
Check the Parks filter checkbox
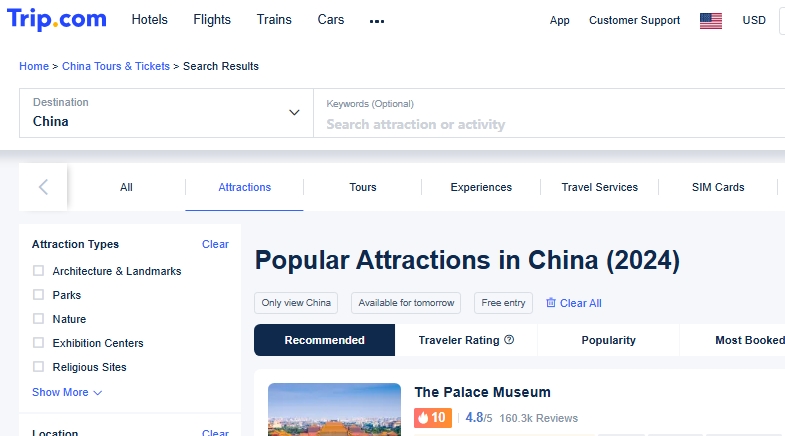(x=39, y=295)
